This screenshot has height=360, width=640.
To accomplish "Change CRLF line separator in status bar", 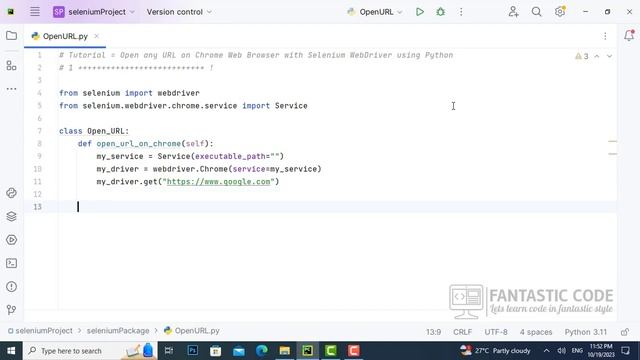I will (x=462, y=332).
